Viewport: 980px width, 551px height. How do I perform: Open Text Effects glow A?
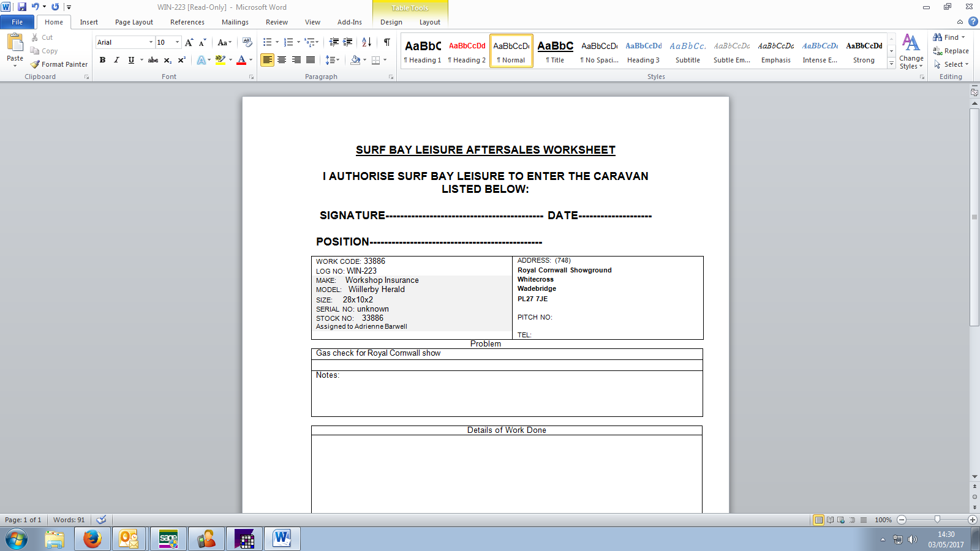(x=202, y=60)
